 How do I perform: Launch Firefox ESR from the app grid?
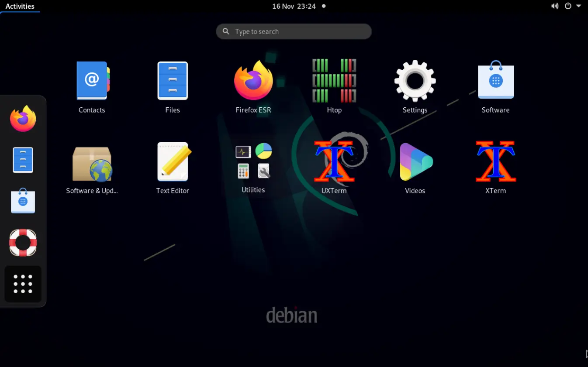253,81
